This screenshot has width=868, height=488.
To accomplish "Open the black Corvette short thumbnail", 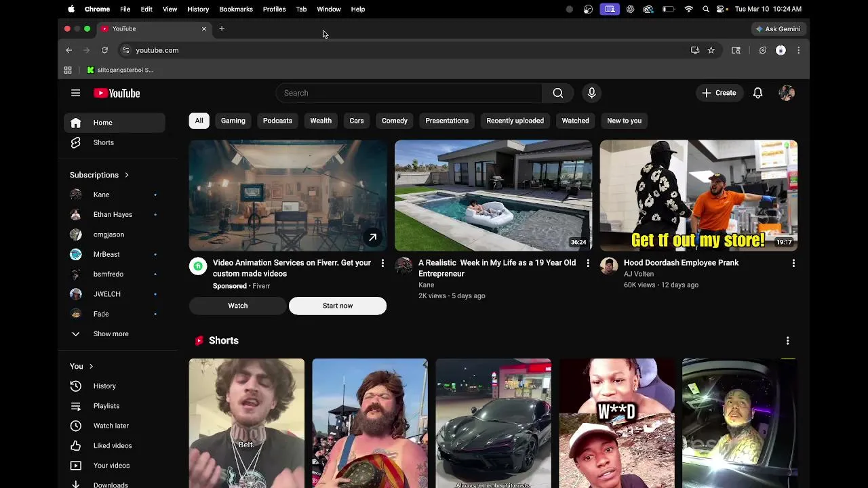I will 493,423.
